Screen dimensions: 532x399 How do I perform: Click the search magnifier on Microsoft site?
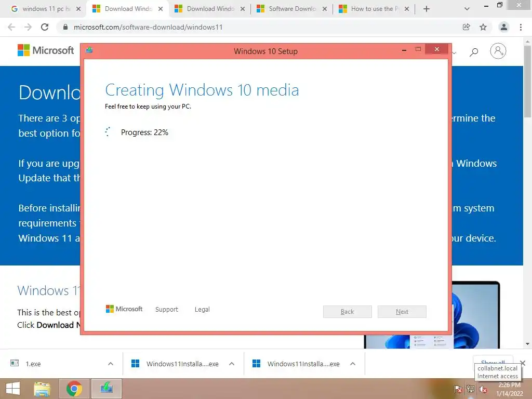[x=474, y=52]
